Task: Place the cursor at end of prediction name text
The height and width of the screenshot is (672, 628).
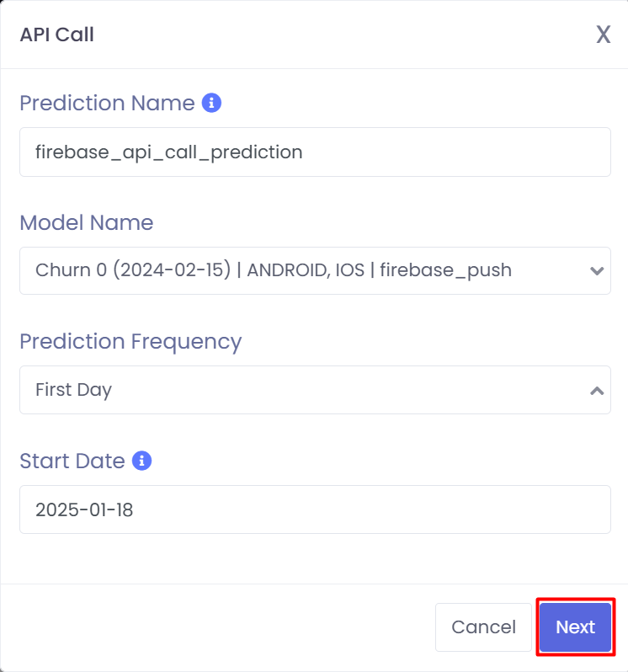Action: (x=305, y=152)
